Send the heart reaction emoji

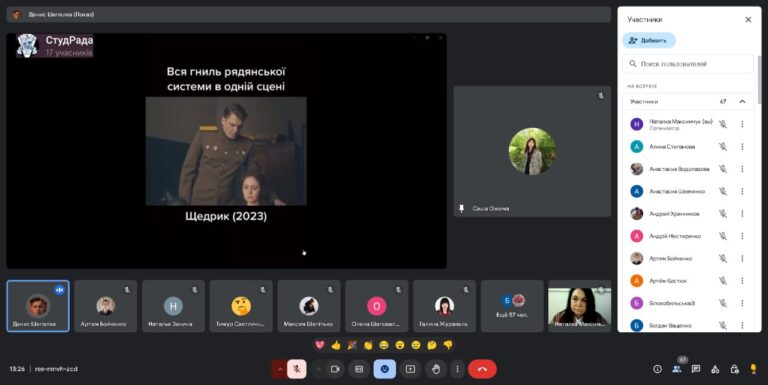point(320,345)
